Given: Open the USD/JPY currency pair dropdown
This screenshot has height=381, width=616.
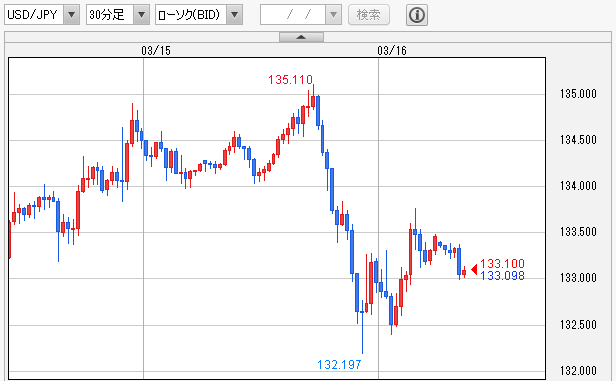Looking at the screenshot, I should click(x=72, y=15).
